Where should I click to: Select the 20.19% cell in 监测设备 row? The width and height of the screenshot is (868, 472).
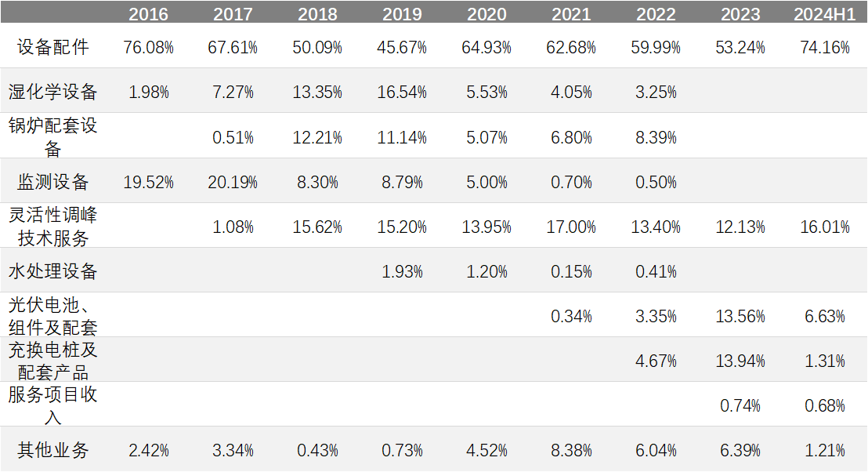click(x=233, y=183)
